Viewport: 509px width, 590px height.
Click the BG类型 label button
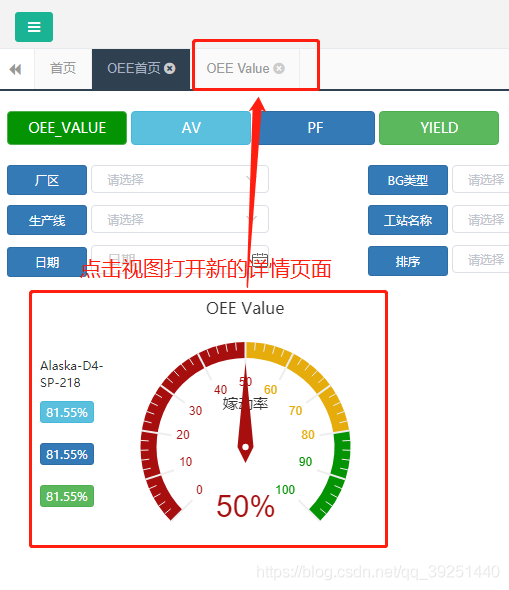pyautogui.click(x=408, y=180)
